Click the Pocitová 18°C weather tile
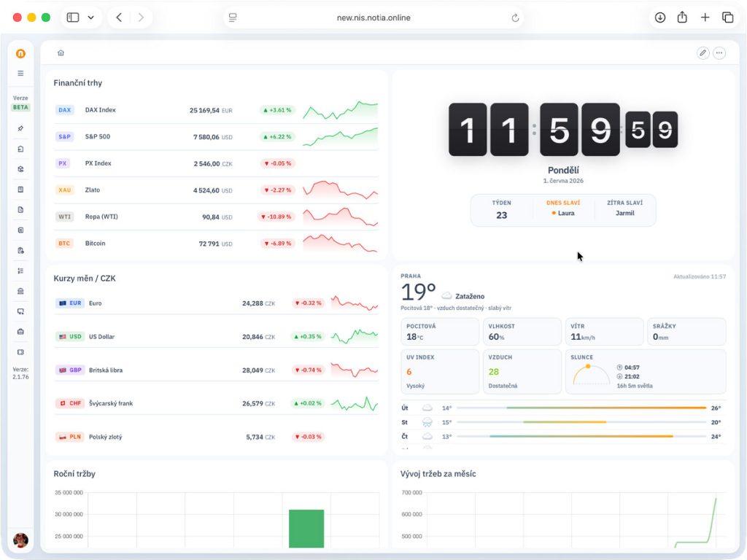Screen dimensions: 747x560 click(440, 332)
